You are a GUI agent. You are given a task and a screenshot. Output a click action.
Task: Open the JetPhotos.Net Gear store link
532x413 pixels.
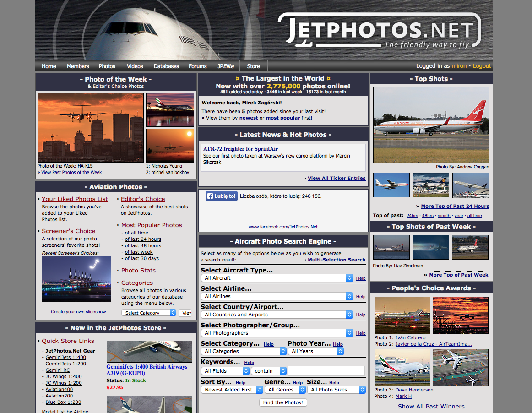click(70, 351)
